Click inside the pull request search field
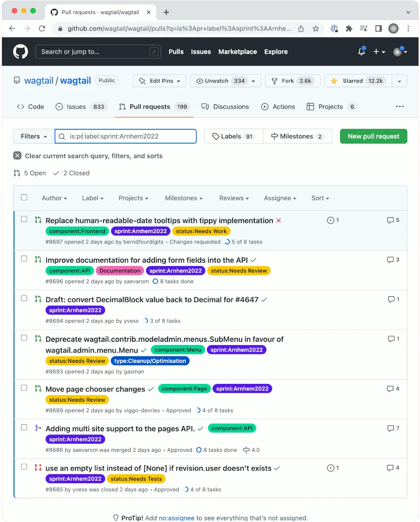The width and height of the screenshot is (420, 522). [125, 136]
